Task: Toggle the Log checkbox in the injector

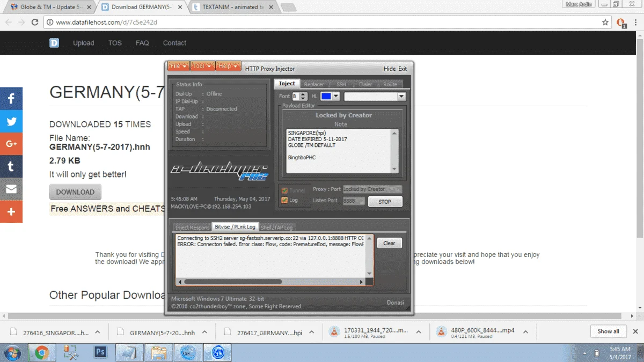Action: pyautogui.click(x=284, y=200)
